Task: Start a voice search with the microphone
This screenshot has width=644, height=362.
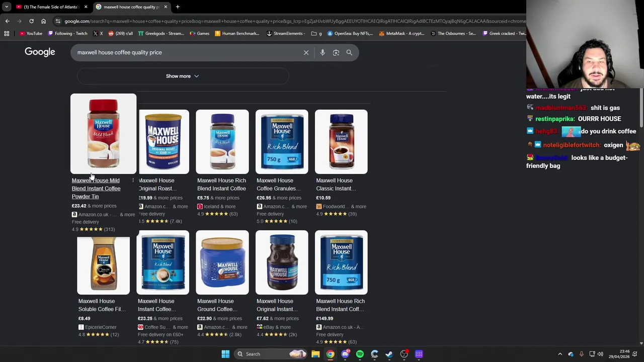Action: pyautogui.click(x=323, y=52)
